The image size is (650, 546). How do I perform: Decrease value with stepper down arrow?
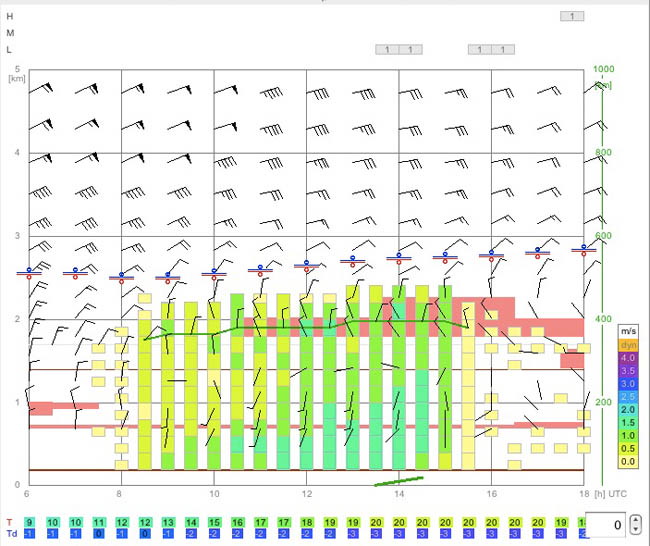click(x=636, y=529)
